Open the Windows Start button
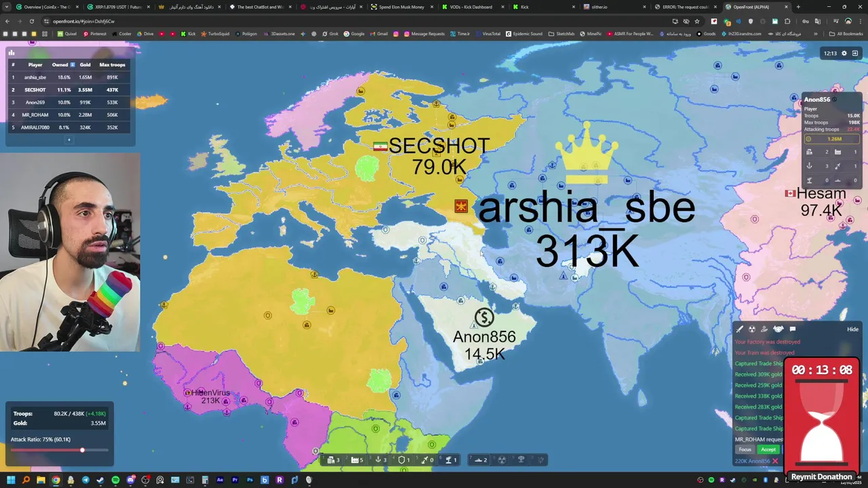868x488 pixels. coord(11,481)
